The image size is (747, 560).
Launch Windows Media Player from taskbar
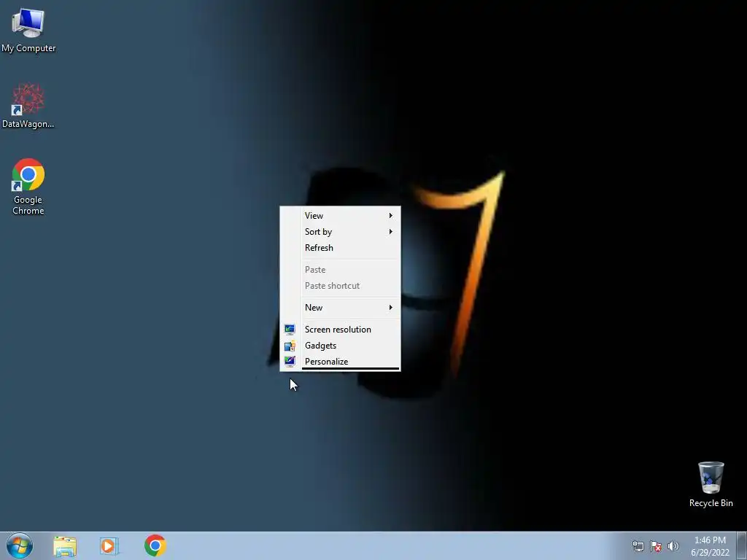[109, 545]
